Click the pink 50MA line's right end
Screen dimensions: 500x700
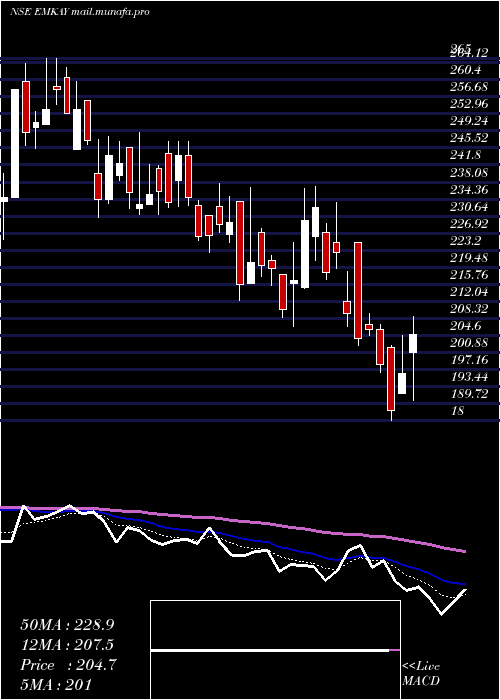tap(464, 552)
